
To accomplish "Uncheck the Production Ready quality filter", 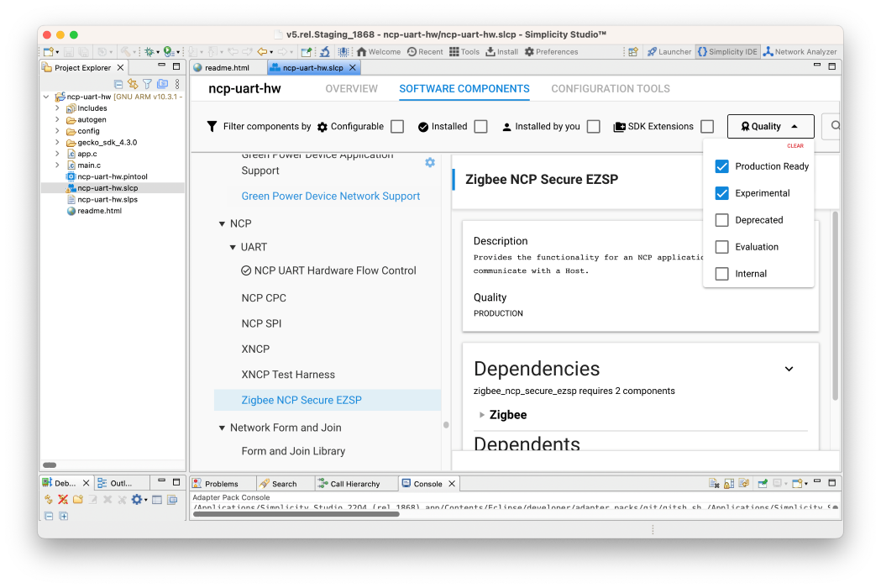I will [721, 166].
